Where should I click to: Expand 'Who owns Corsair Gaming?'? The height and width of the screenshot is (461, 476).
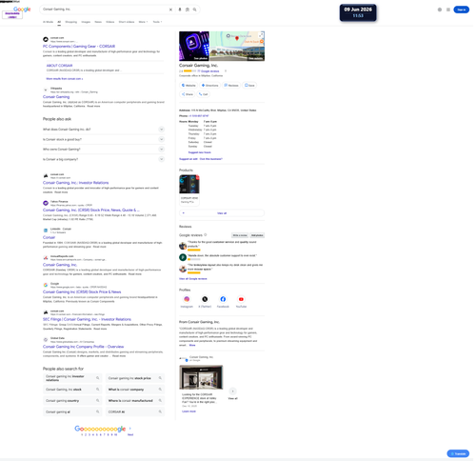point(104,150)
